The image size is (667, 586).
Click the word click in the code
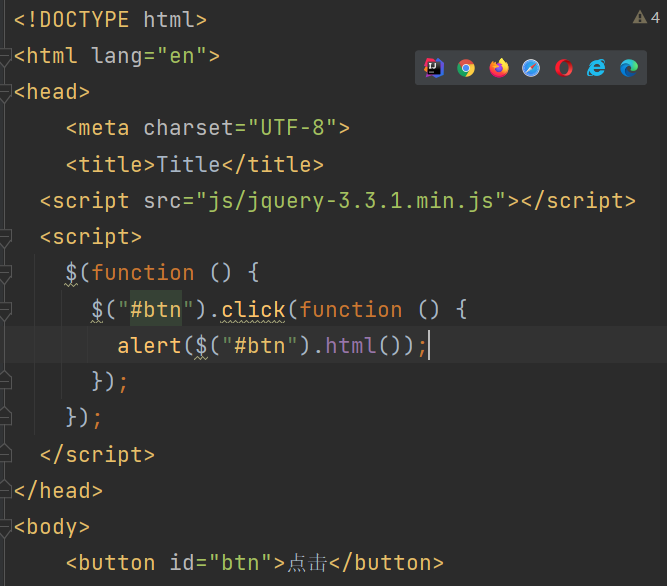[x=253, y=310]
